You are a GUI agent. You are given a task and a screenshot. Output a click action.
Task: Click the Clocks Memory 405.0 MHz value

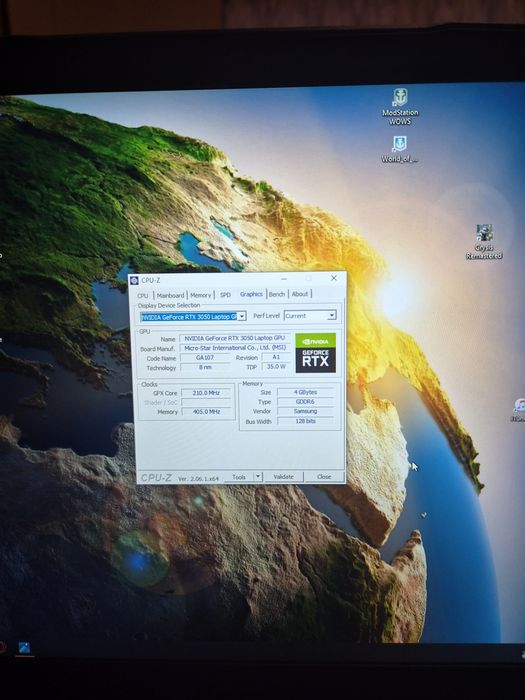click(x=206, y=412)
